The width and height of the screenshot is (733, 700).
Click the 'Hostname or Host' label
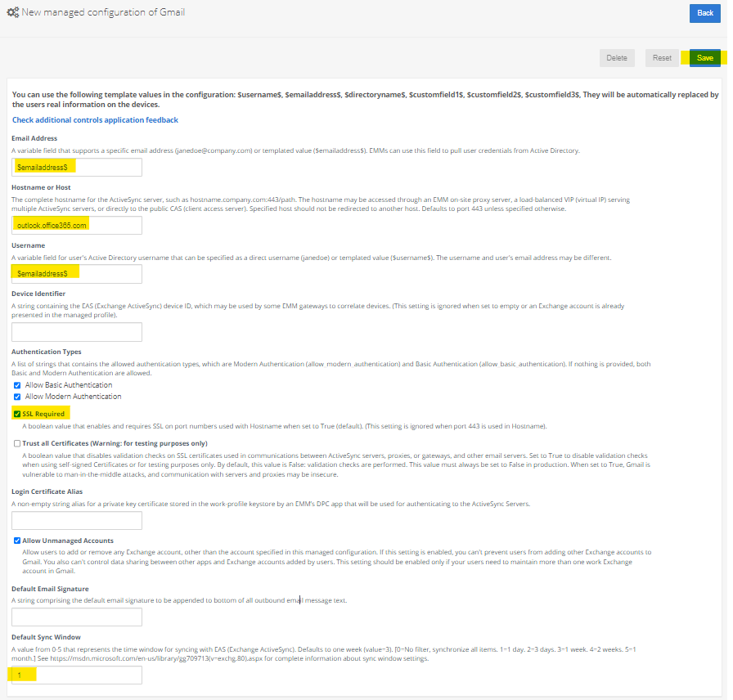(41, 187)
